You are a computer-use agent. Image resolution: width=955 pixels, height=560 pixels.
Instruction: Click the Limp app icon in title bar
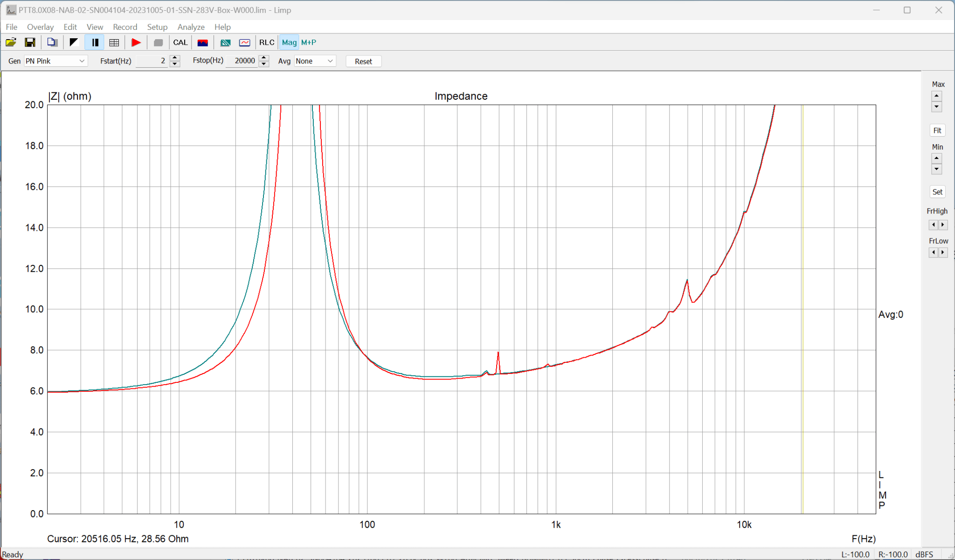click(x=11, y=10)
